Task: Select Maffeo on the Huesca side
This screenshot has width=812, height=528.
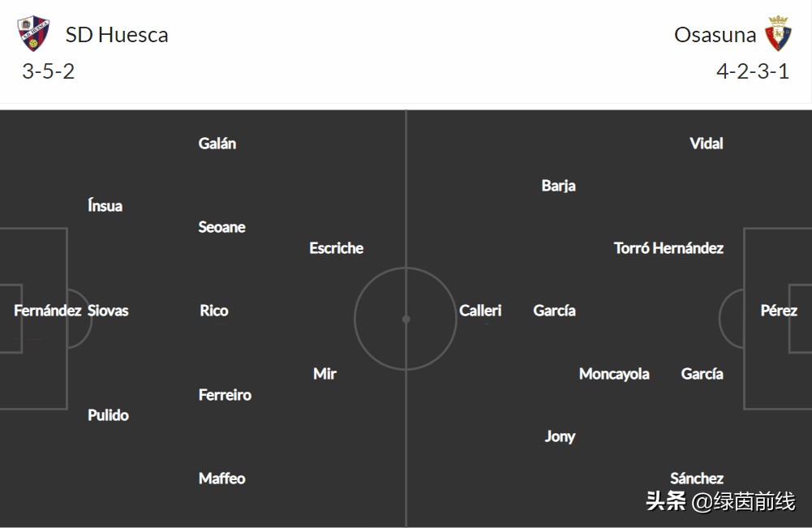Action: pos(222,479)
